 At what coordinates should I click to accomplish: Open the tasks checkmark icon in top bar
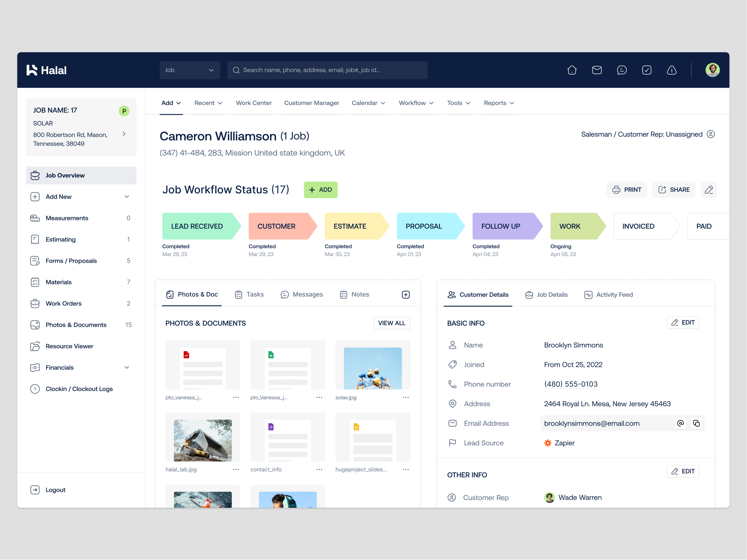[x=647, y=70]
